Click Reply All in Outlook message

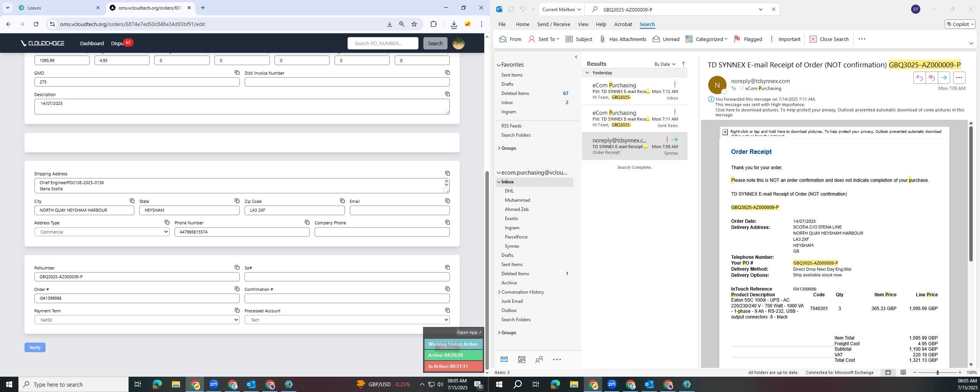(931, 78)
